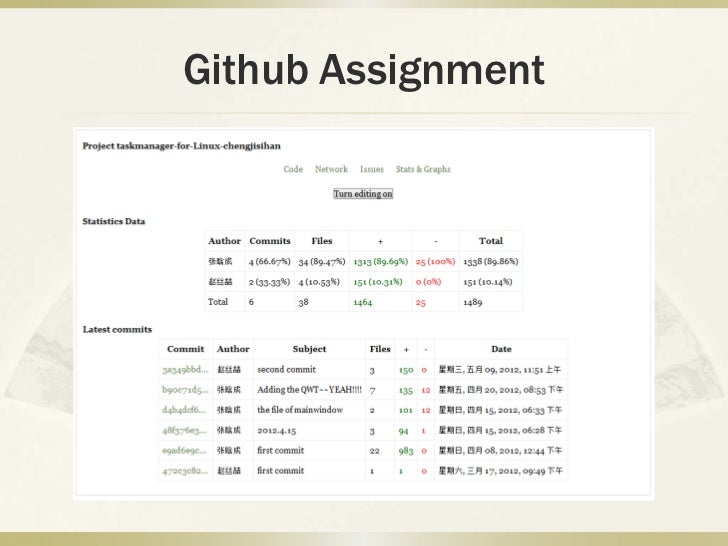
Task: Select the 101 additions value
Action: point(405,410)
